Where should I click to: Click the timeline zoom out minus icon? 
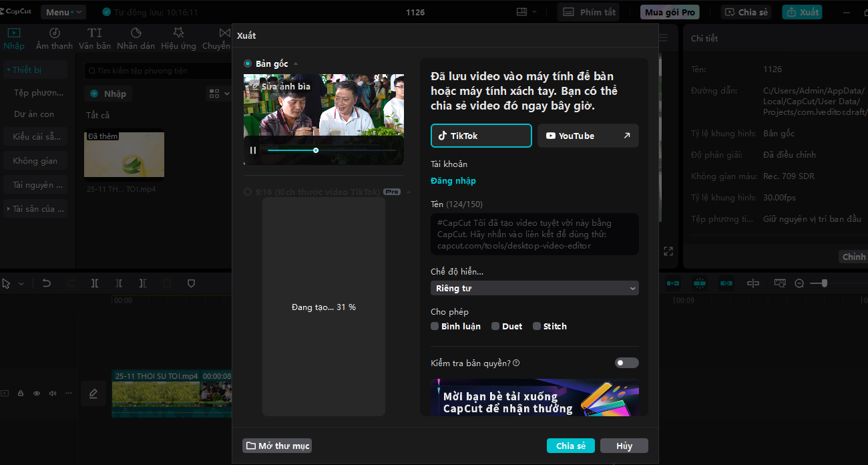pyautogui.click(x=799, y=283)
